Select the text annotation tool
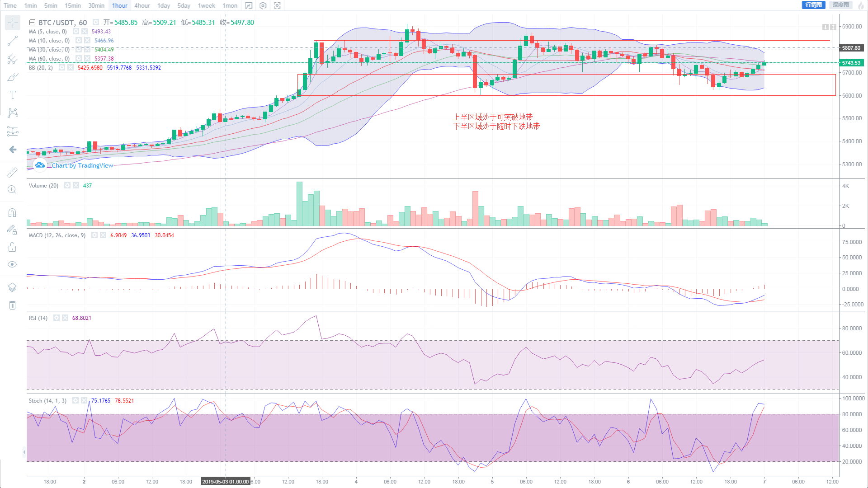The width and height of the screenshot is (868, 488). [x=13, y=95]
